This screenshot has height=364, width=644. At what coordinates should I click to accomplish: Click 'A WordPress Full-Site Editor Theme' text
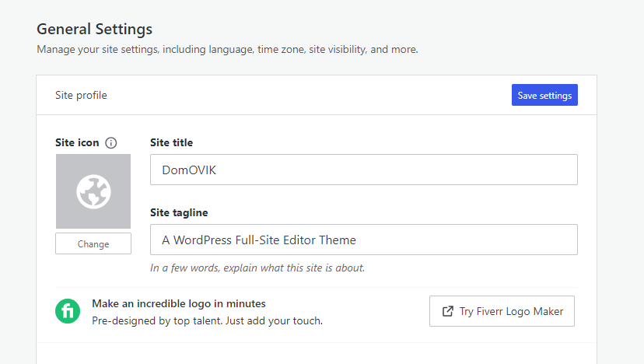click(259, 240)
